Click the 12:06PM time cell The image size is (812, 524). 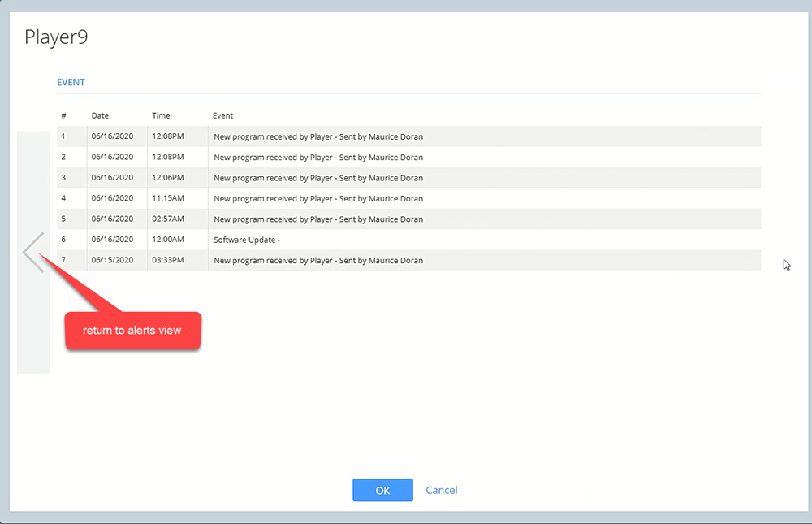[168, 178]
